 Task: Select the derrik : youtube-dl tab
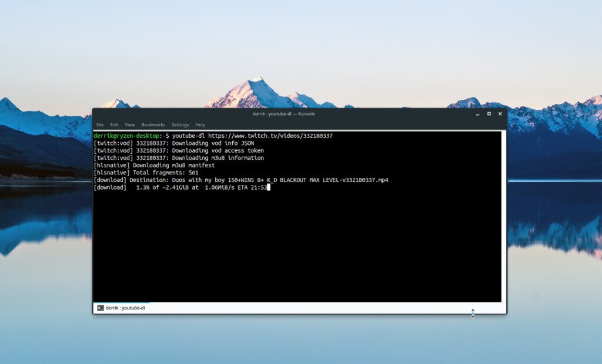click(125, 308)
